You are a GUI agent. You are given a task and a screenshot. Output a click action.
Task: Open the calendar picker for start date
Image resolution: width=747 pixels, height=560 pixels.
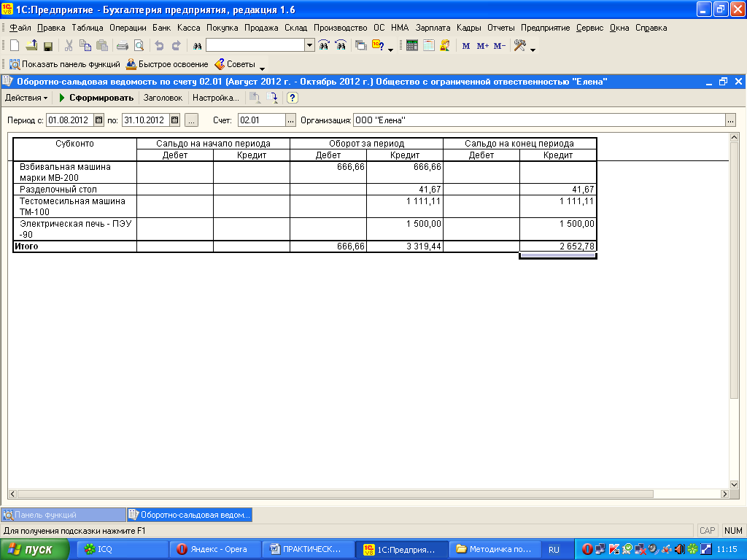(x=98, y=120)
